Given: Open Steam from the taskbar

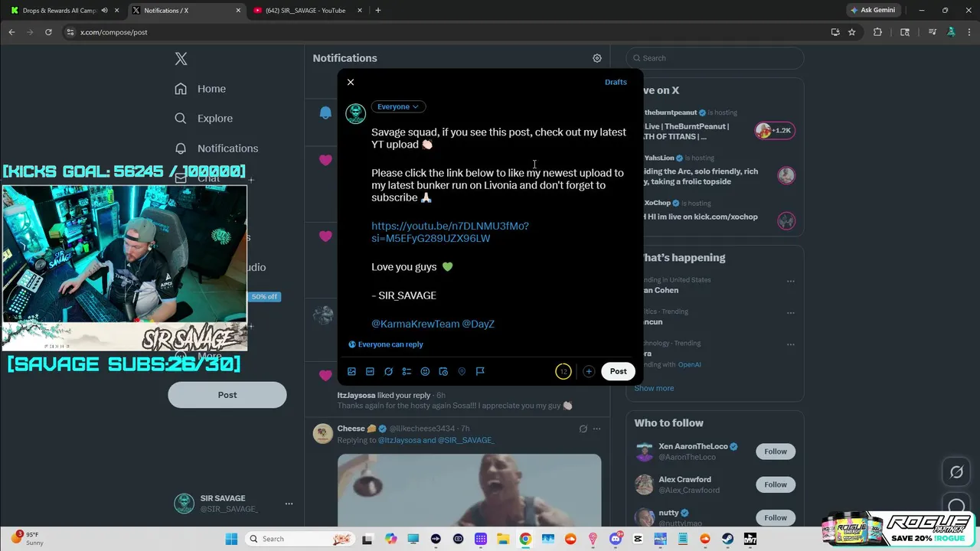Looking at the screenshot, I should pos(728,539).
